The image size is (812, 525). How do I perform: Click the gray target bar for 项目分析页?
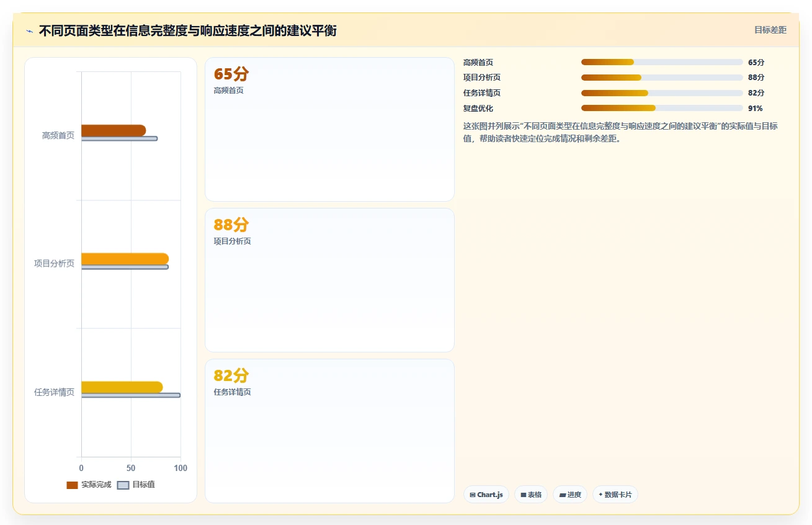click(x=125, y=267)
